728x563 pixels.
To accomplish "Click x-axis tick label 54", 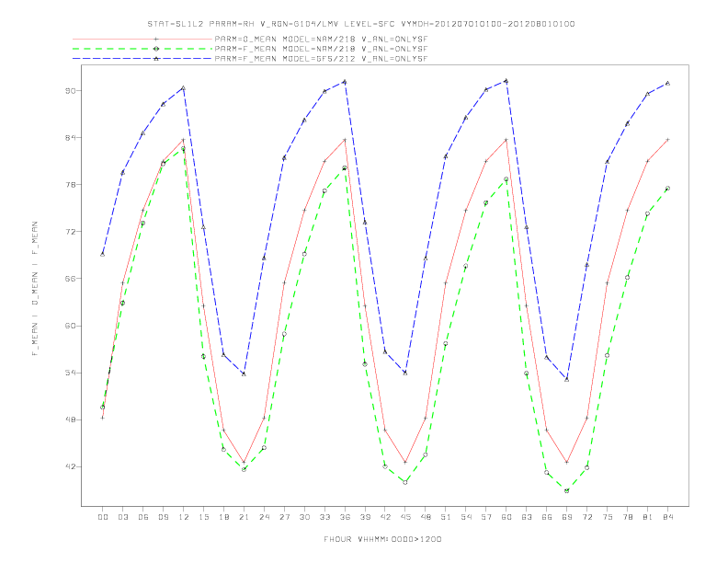I will 466,517.
